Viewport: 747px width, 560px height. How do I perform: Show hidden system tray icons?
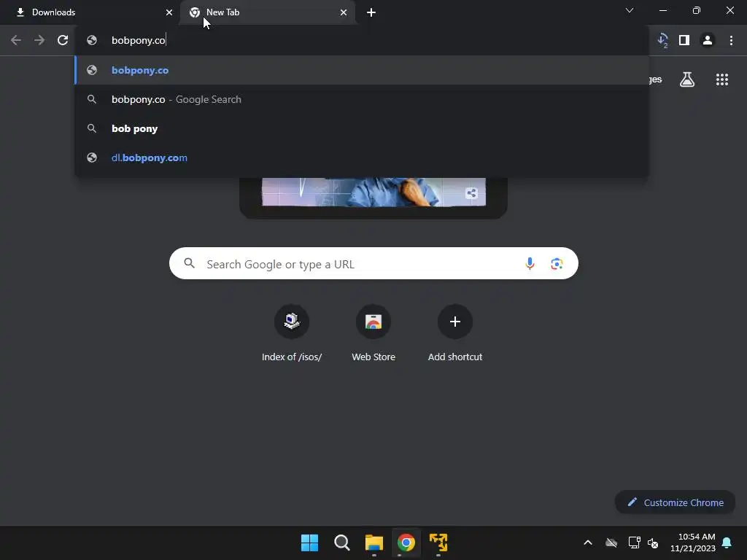[588, 542]
